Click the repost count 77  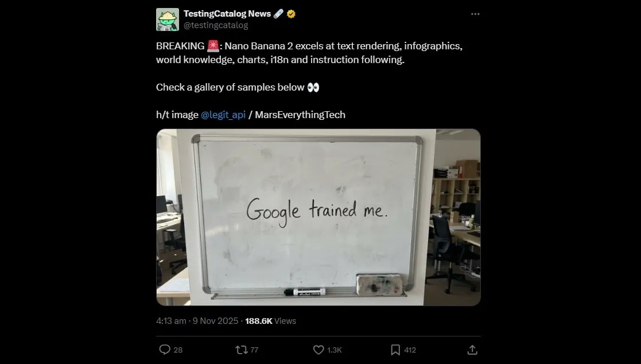tap(254, 350)
